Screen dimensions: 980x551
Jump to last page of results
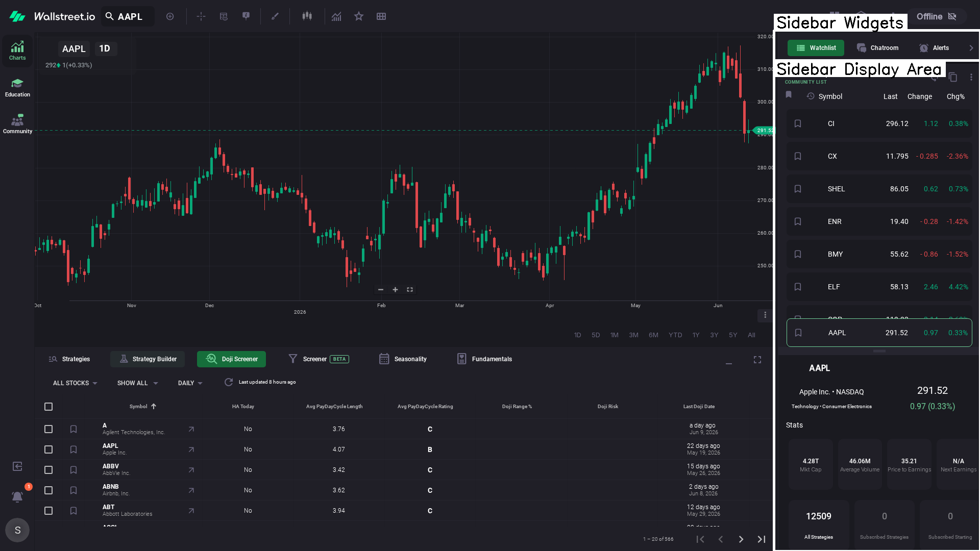coord(762,539)
